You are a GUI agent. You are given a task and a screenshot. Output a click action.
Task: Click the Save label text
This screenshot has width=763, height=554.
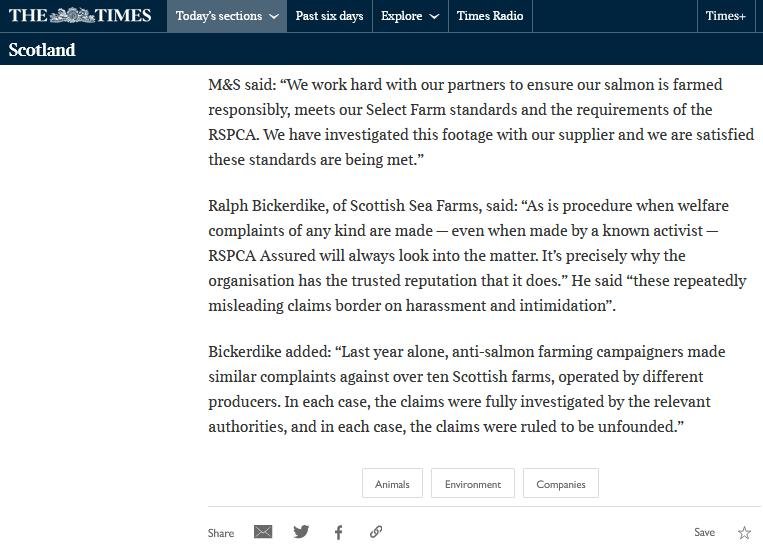click(x=705, y=533)
